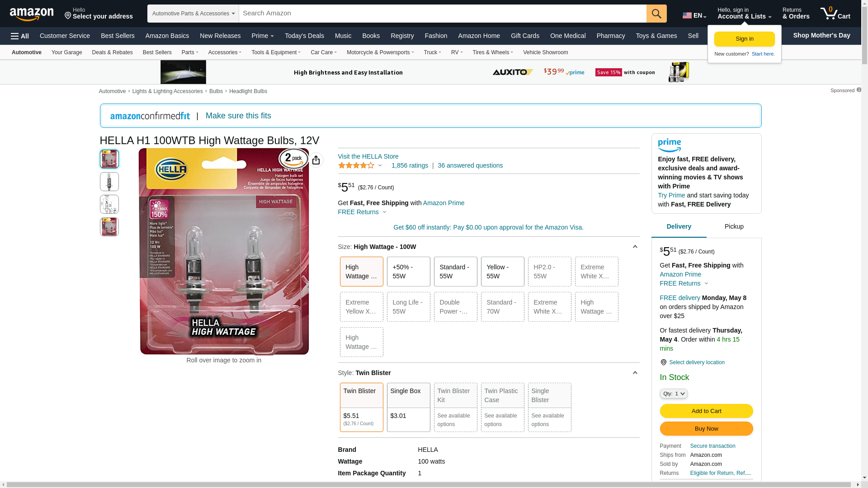868x488 pixels.
Task: Click the Add to Cart button
Action: coord(707,411)
